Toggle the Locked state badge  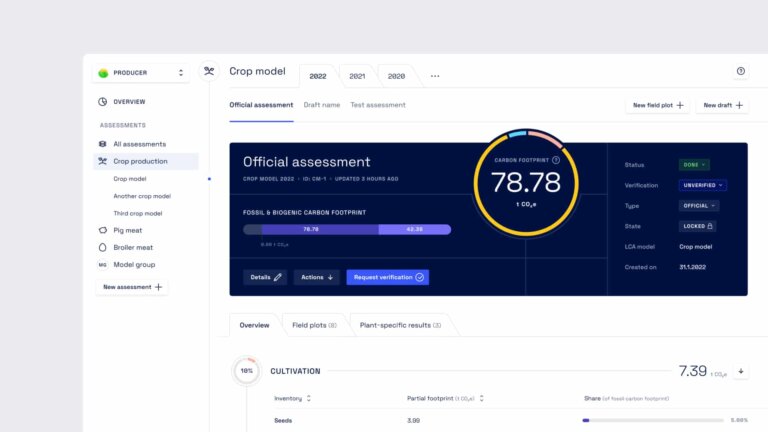697,226
